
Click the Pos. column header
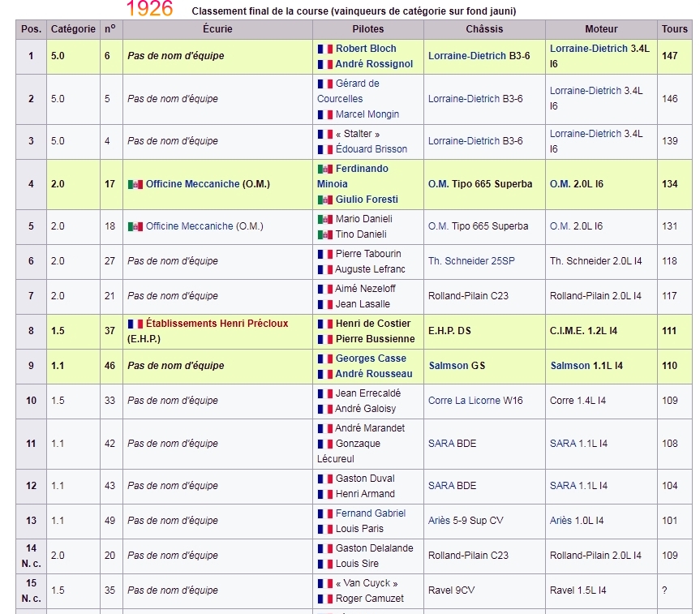[x=32, y=29]
